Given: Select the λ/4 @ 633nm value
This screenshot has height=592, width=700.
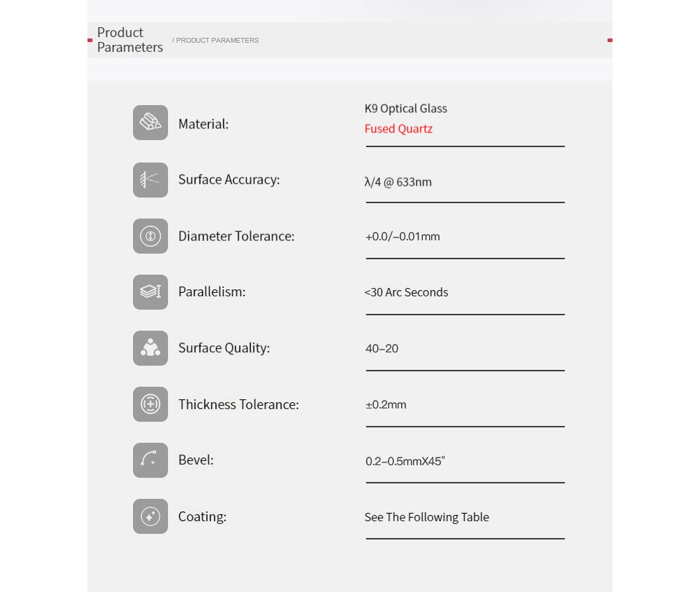Looking at the screenshot, I should pos(398,182).
